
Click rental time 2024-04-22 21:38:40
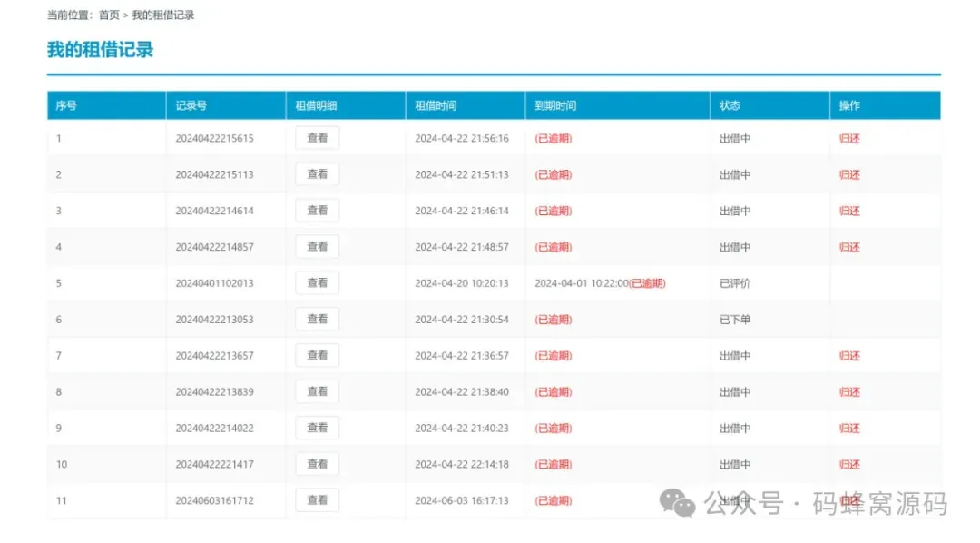click(462, 392)
